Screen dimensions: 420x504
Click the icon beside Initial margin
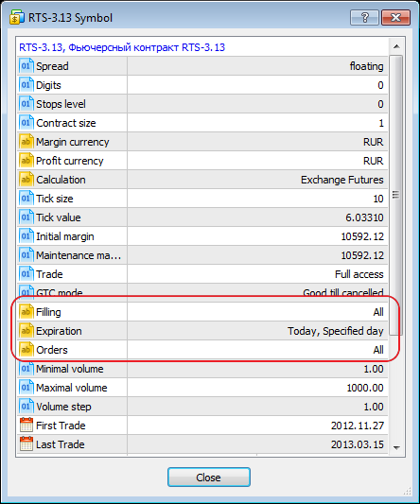click(x=26, y=236)
